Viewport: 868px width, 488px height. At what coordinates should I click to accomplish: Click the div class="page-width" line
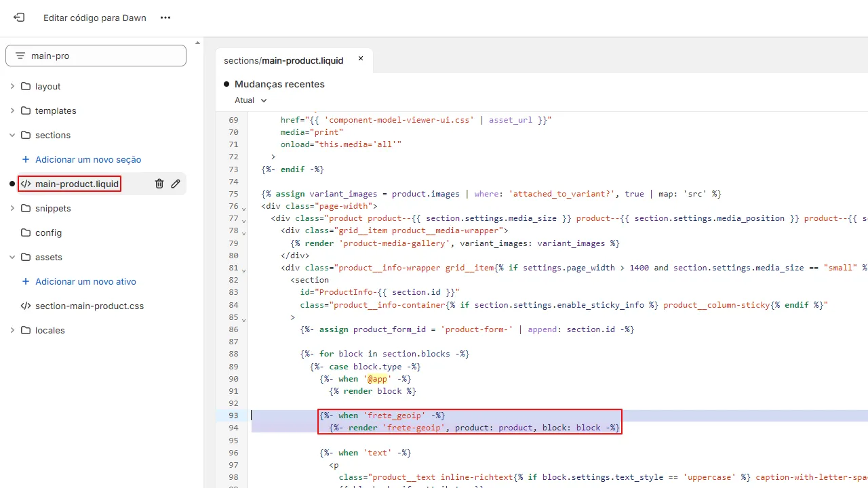(319, 205)
